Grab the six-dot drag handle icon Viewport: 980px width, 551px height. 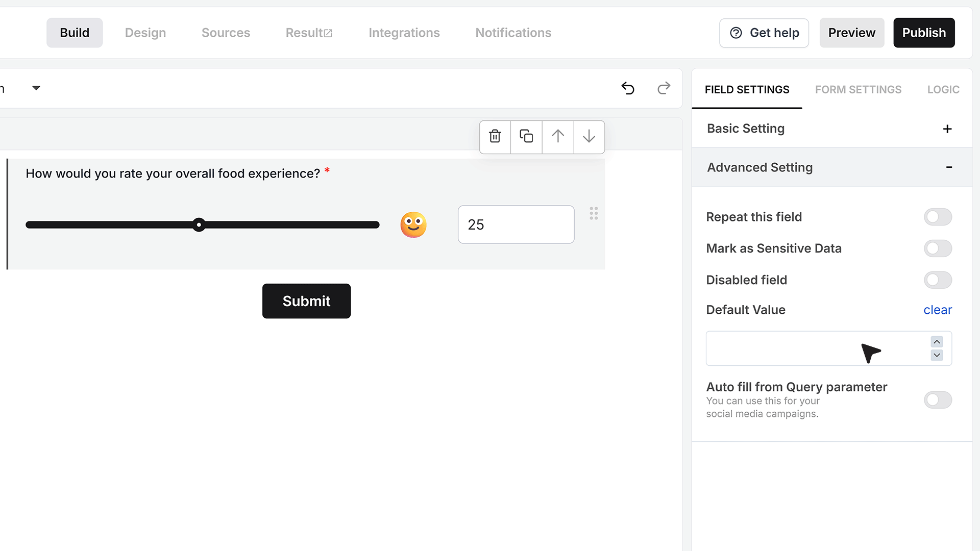(594, 213)
